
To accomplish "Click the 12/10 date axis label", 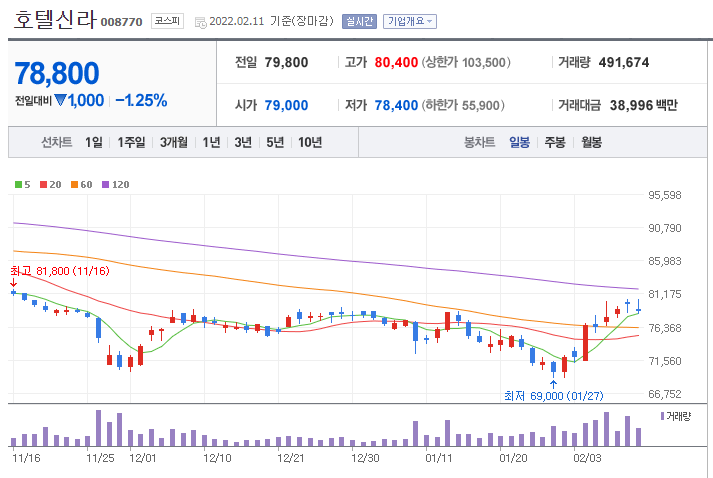I will (217, 458).
